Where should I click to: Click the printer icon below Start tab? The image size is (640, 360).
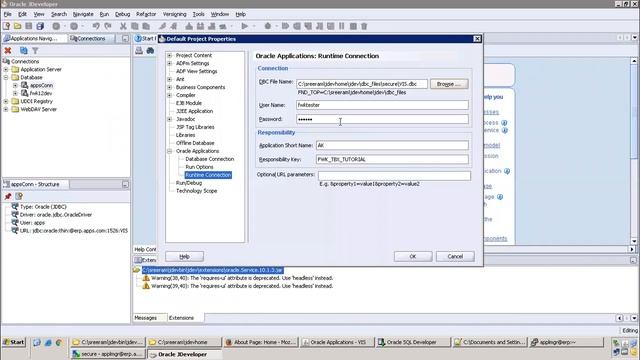[x=139, y=50]
